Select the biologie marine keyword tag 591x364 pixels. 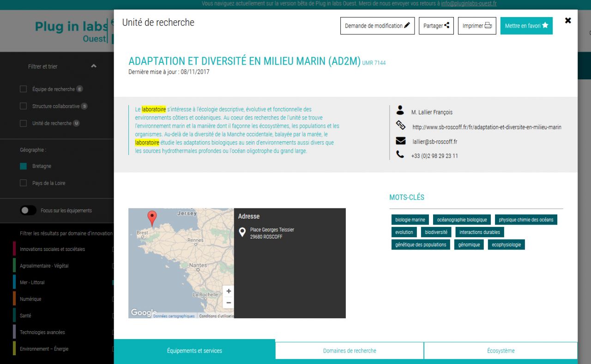[410, 220]
